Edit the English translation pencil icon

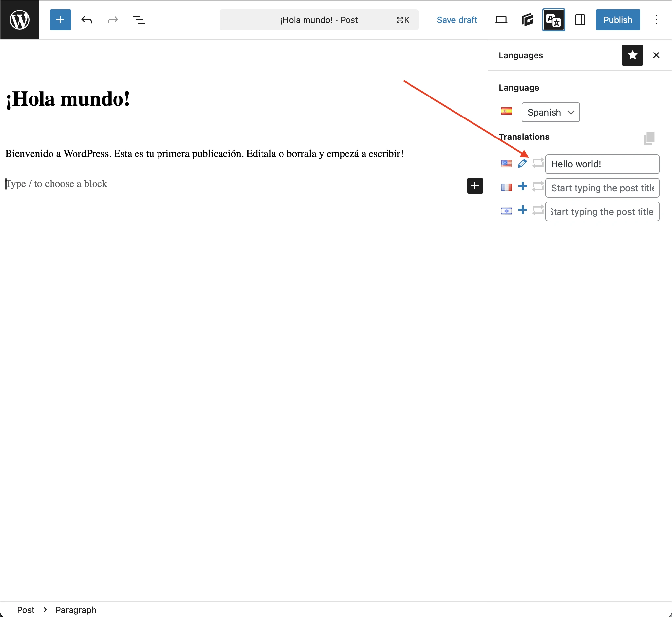[x=522, y=163]
